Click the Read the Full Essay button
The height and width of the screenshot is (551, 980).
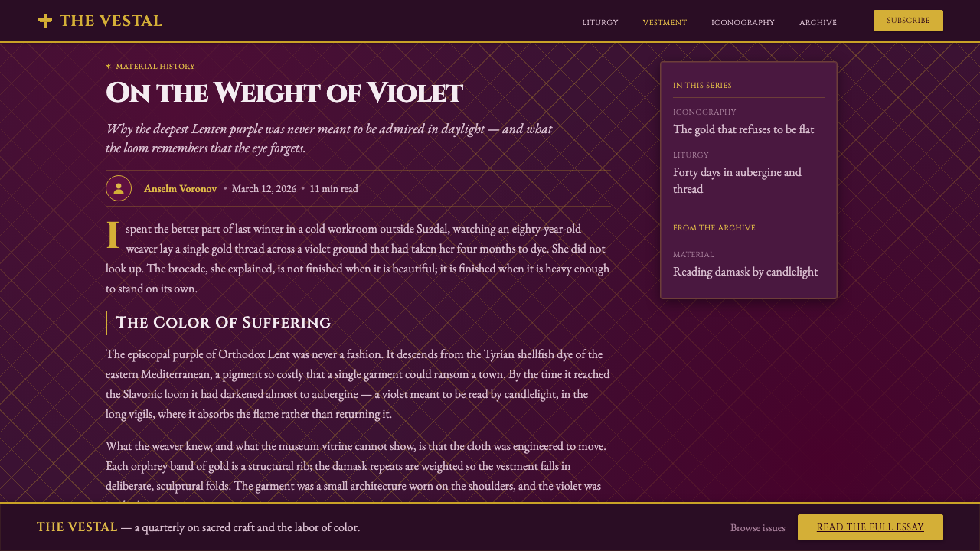coord(871,527)
